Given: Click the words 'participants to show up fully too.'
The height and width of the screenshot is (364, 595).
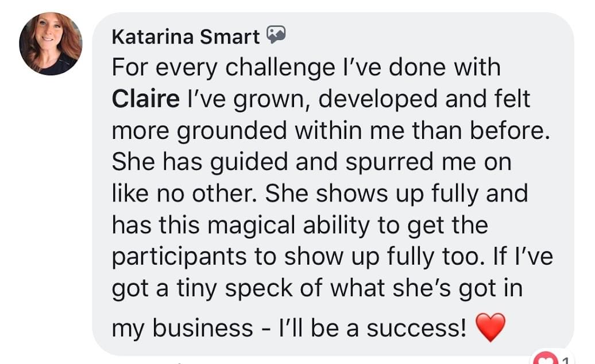Looking at the screenshot, I should pos(299,257).
